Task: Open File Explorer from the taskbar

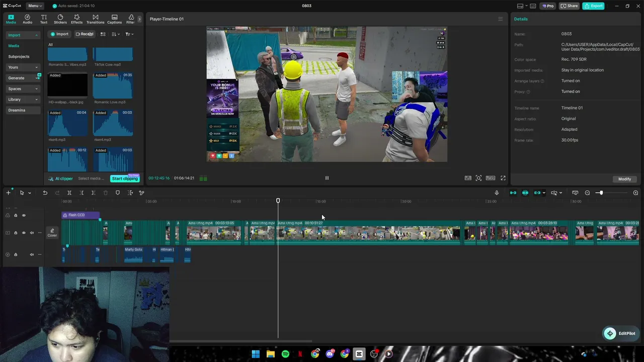Action: [x=270, y=354]
